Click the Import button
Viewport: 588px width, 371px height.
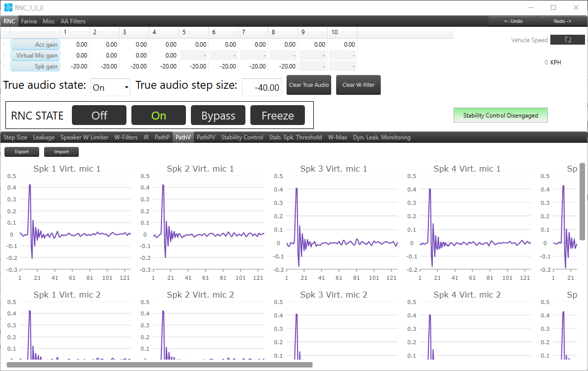[x=61, y=152]
